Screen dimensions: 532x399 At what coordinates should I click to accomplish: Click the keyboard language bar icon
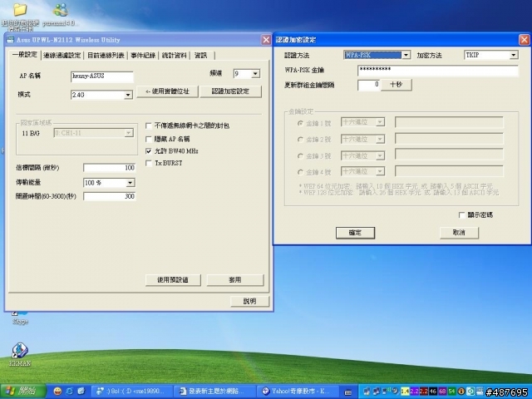pyautogui.click(x=347, y=392)
